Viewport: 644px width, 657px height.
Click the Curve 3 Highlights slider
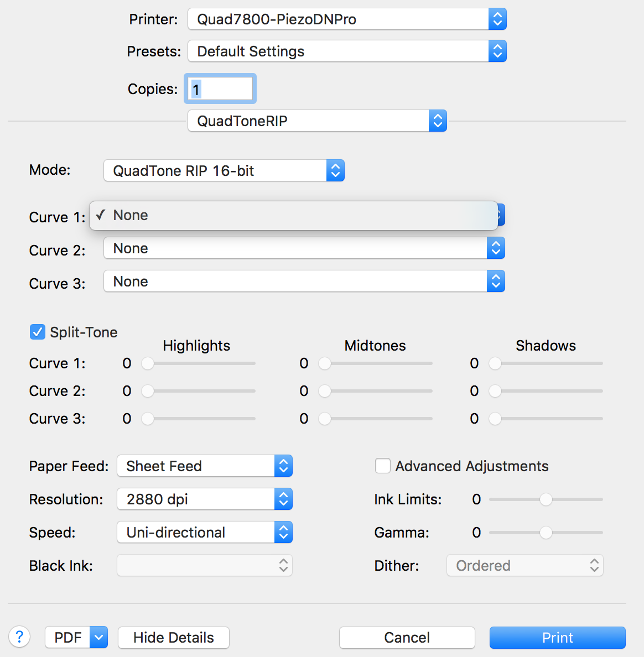tap(198, 419)
